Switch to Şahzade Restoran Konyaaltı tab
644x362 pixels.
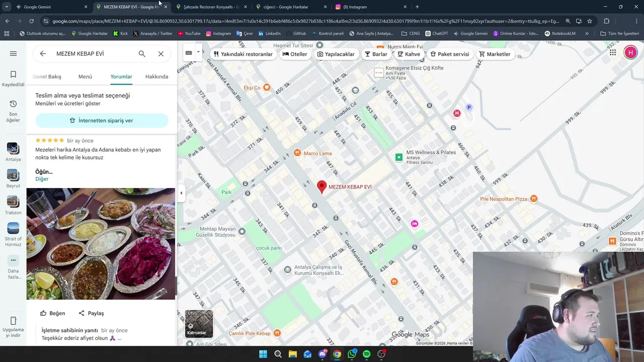point(211,7)
